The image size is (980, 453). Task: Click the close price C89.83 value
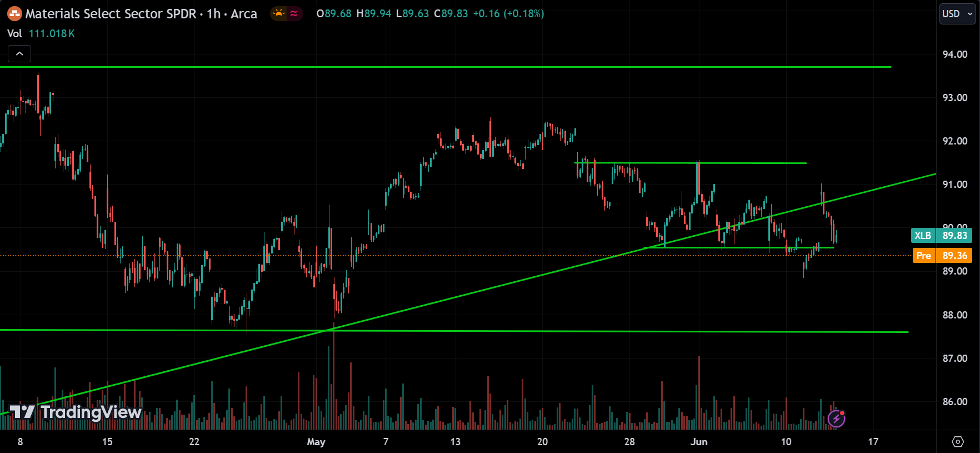click(x=451, y=13)
